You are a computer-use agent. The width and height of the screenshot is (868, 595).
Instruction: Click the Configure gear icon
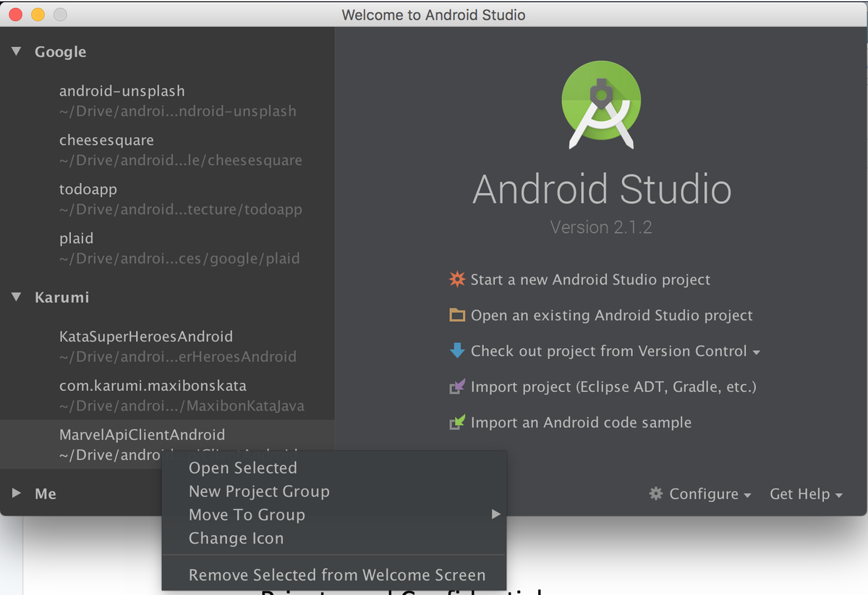(x=656, y=494)
